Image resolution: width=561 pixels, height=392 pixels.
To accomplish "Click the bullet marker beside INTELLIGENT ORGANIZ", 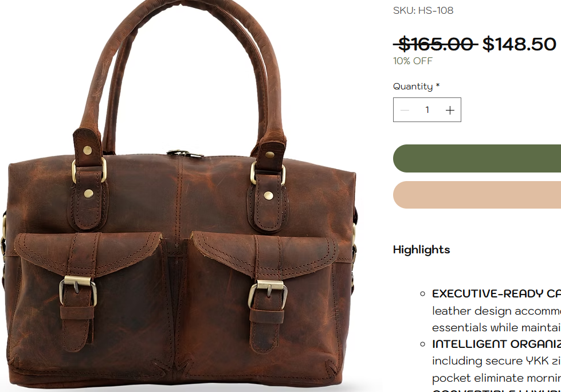I will pyautogui.click(x=422, y=344).
